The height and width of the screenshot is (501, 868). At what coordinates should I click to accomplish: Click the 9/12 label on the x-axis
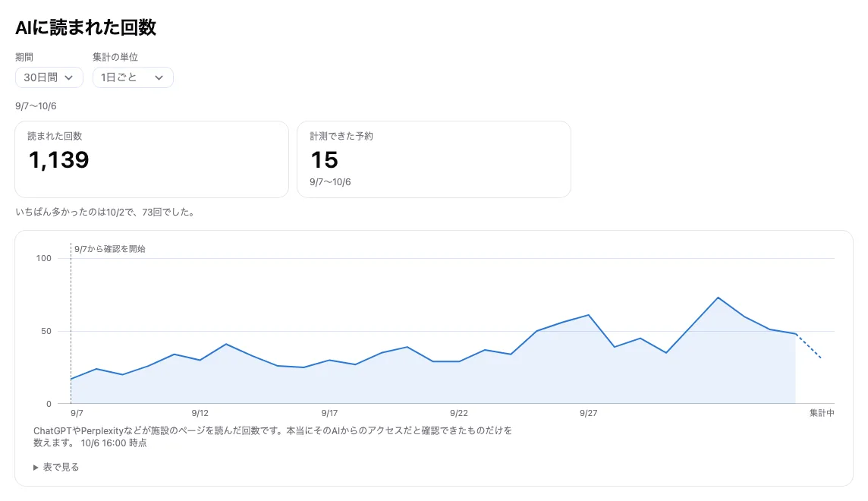pyautogui.click(x=200, y=413)
